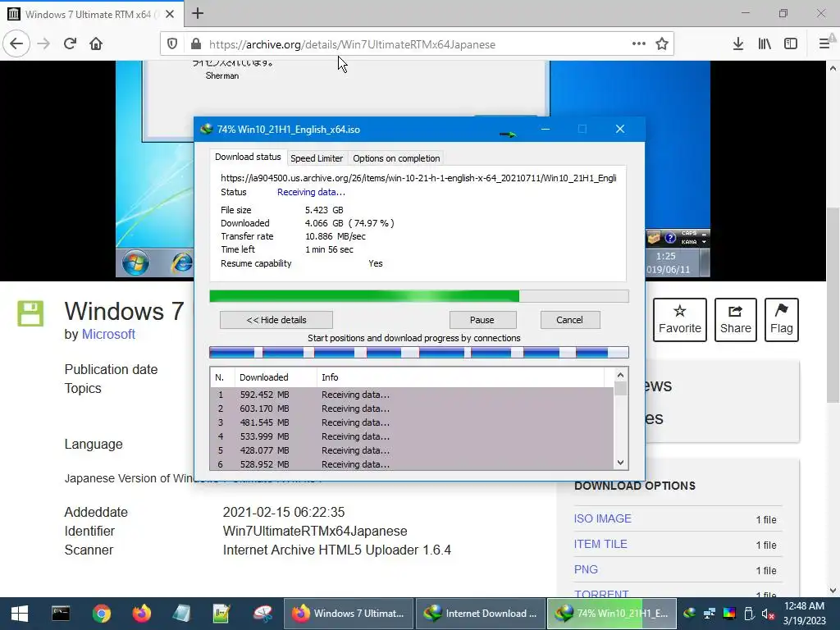The image size is (840, 630).
Task: Cancel the Win10 ISO download
Action: pyautogui.click(x=569, y=320)
